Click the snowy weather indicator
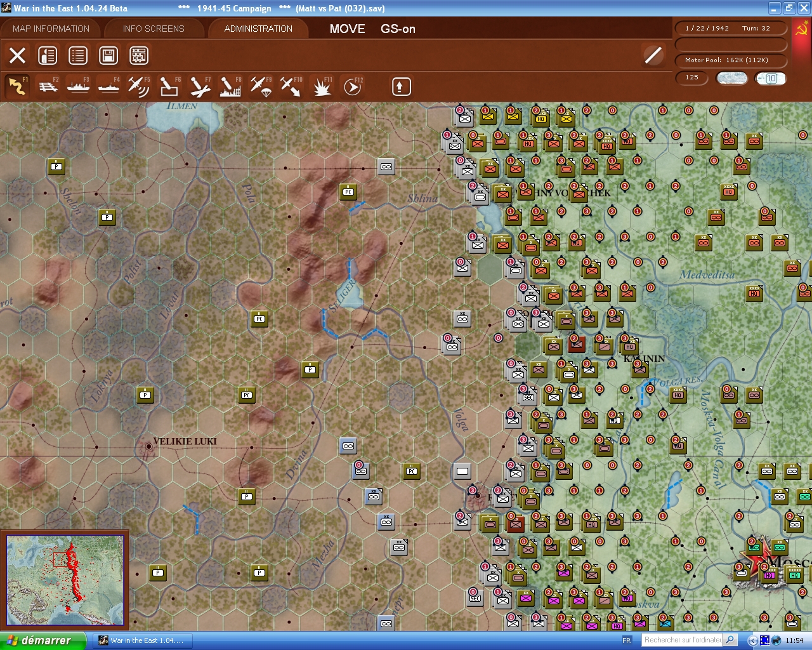The image size is (812, 650). (731, 78)
